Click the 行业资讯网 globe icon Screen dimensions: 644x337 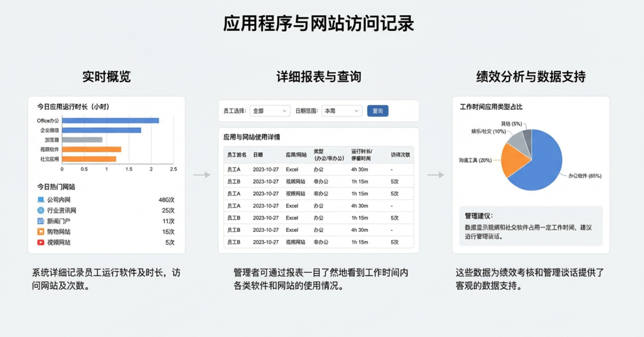(41, 210)
